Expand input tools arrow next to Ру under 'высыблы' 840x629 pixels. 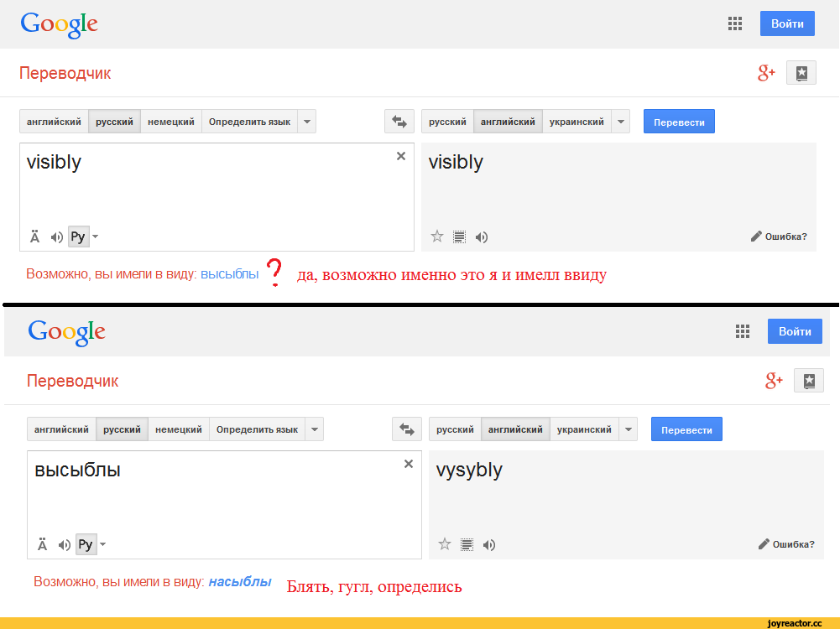click(103, 545)
